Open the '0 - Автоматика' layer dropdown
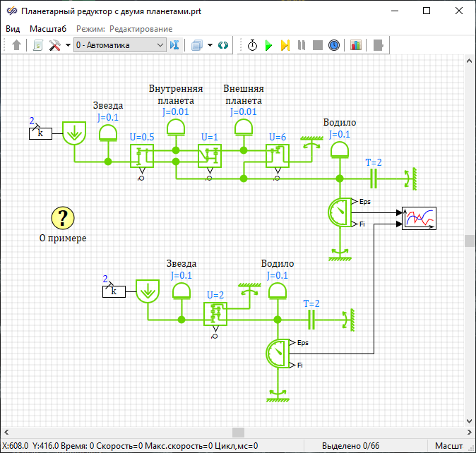Screen dimensions: 476x453 click(x=119, y=45)
